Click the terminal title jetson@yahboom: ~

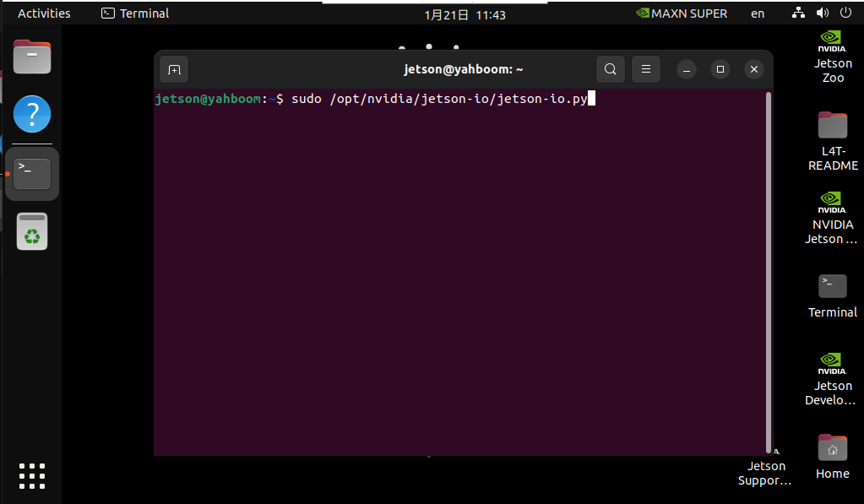coord(464,69)
